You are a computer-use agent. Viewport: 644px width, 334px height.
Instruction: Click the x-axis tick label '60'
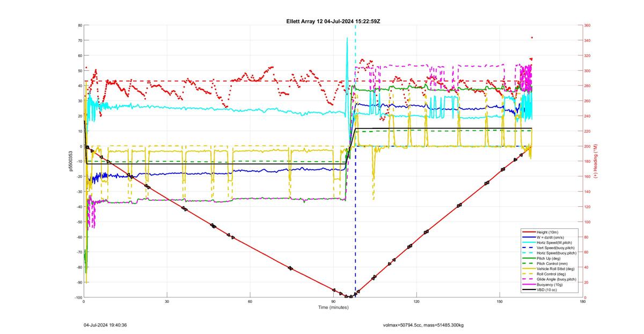pos(250,302)
